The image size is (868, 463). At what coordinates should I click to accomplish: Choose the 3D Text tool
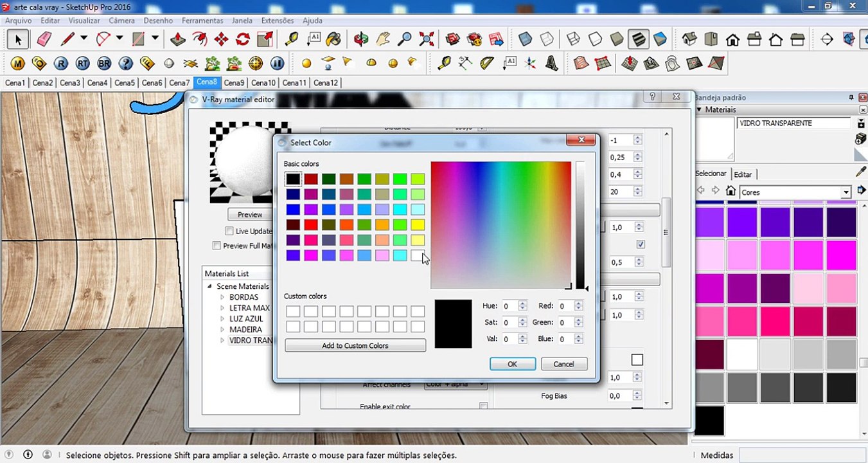pyautogui.click(x=551, y=64)
